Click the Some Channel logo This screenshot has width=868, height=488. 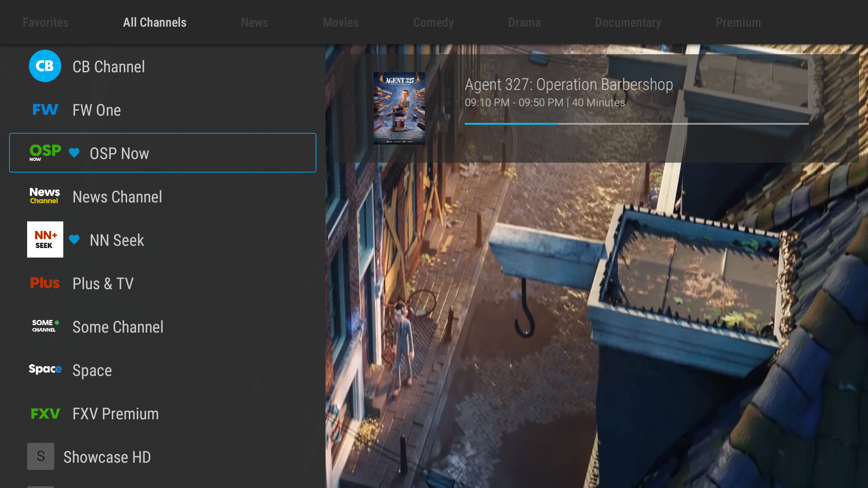coord(45,326)
